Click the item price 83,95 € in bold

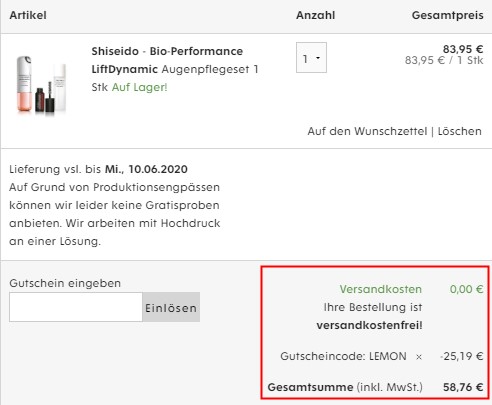pos(463,49)
